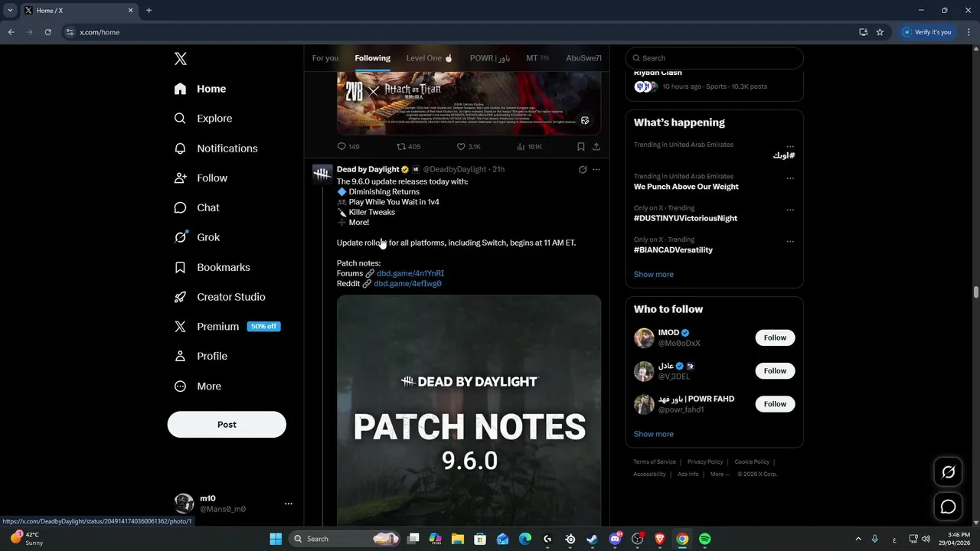980x551 pixels.
Task: Open Brave browser from taskbar
Action: 660,539
